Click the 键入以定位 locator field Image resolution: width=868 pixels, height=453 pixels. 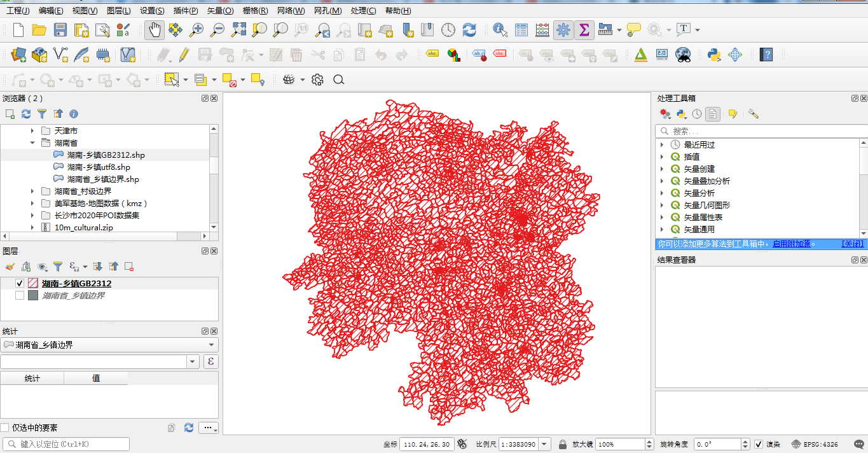tap(66, 444)
